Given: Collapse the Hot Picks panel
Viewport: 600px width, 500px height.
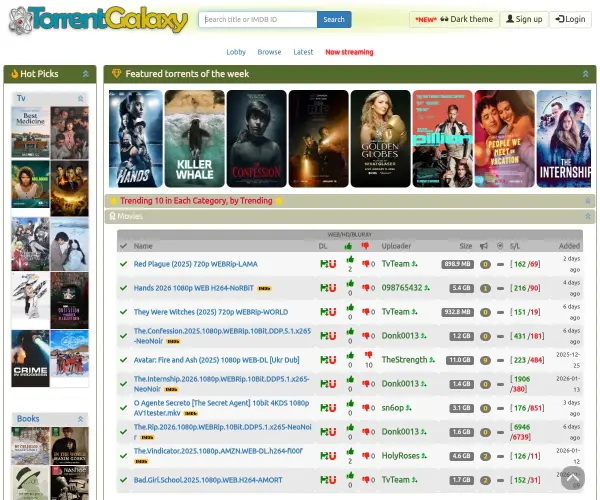Looking at the screenshot, I should click(86, 74).
